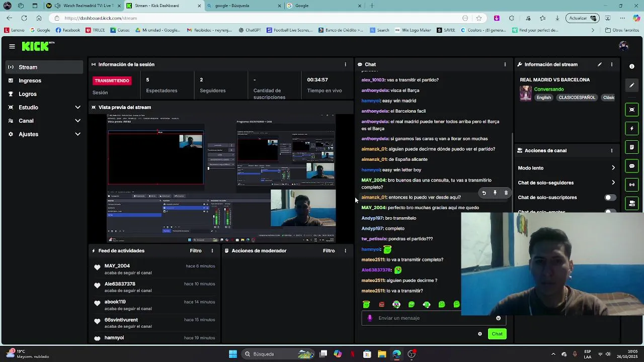Click the purple microphone icon in chat input
The height and width of the screenshot is (362, 644).
pyautogui.click(x=370, y=318)
